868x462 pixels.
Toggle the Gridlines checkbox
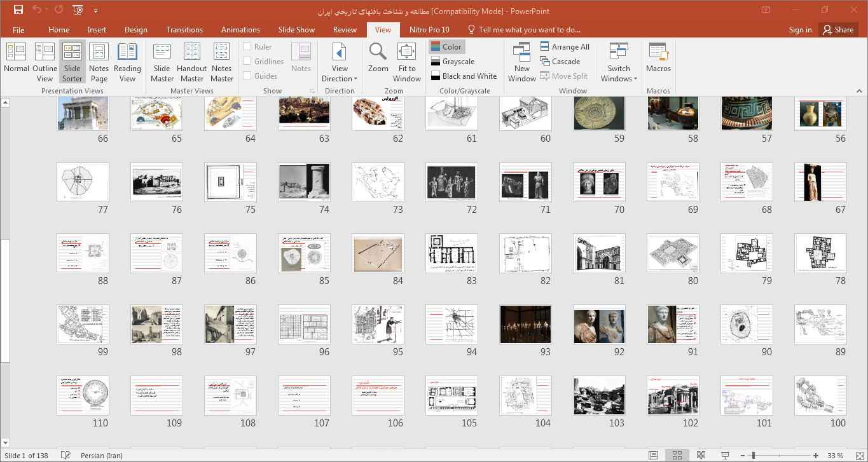click(247, 61)
